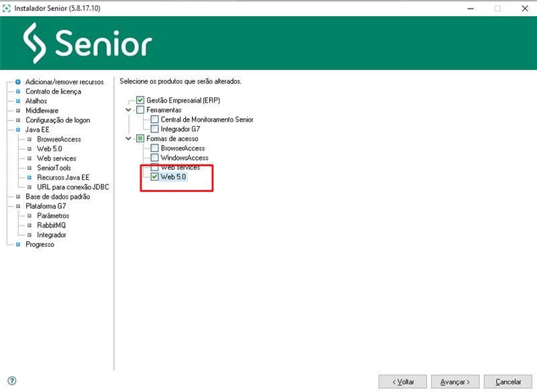This screenshot has width=537, height=392.
Task: Click the help question mark icon
Action: click(x=12, y=381)
